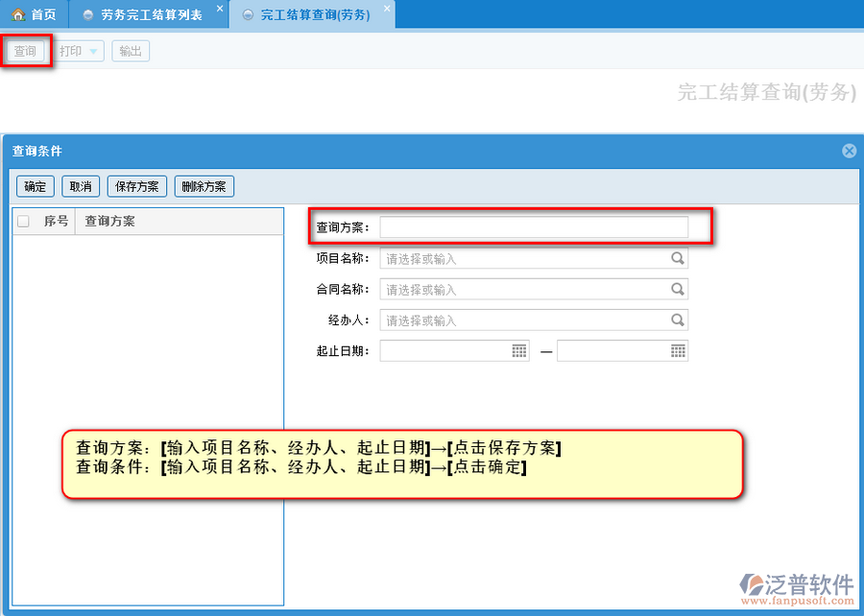Click the magnifier icon in 合同名称 field

click(677, 289)
